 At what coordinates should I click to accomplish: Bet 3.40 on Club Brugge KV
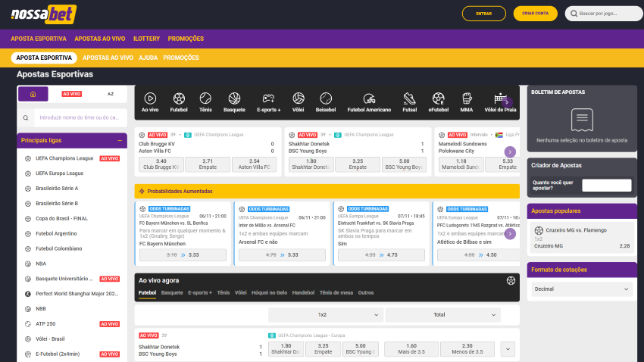click(161, 164)
